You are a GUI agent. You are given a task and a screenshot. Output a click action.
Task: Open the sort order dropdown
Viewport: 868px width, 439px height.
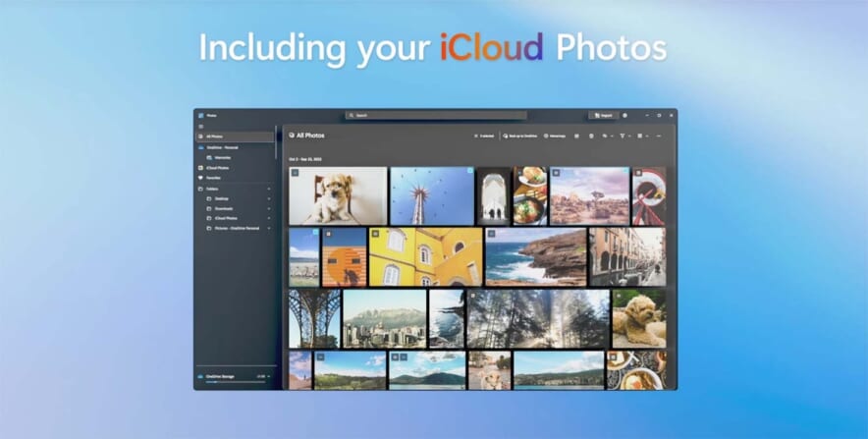click(608, 136)
